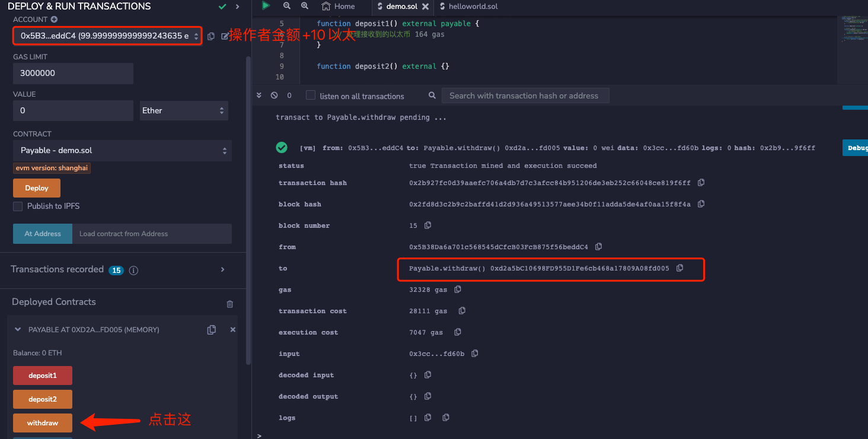Click the execution cost 7047 gas value
Screen dimensions: 868x439
pos(426,332)
